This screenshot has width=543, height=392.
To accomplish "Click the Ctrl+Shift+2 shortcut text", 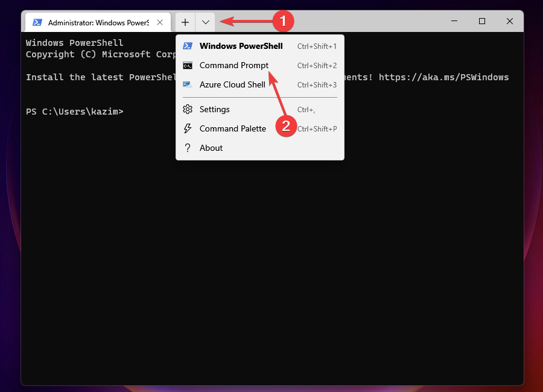I will coord(317,66).
